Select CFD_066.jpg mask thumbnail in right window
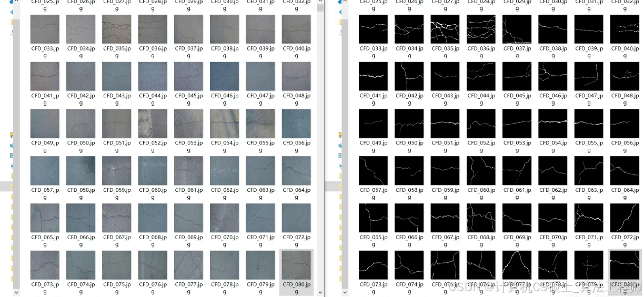 click(x=409, y=218)
